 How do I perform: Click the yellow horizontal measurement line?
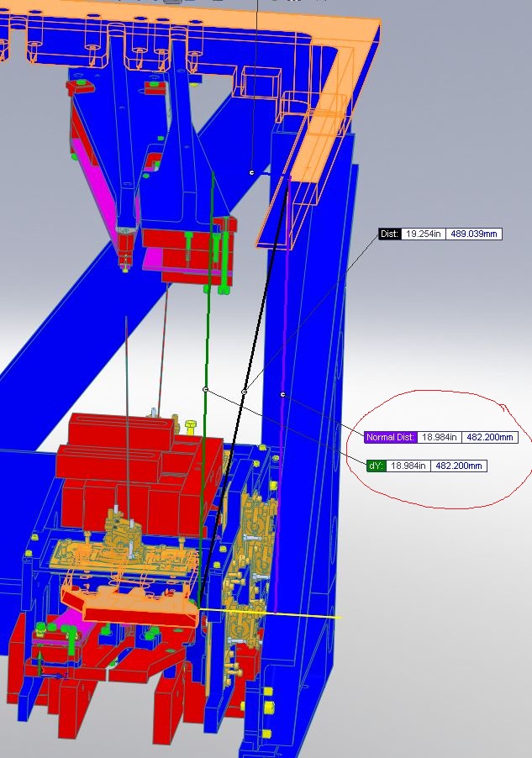pos(270,613)
